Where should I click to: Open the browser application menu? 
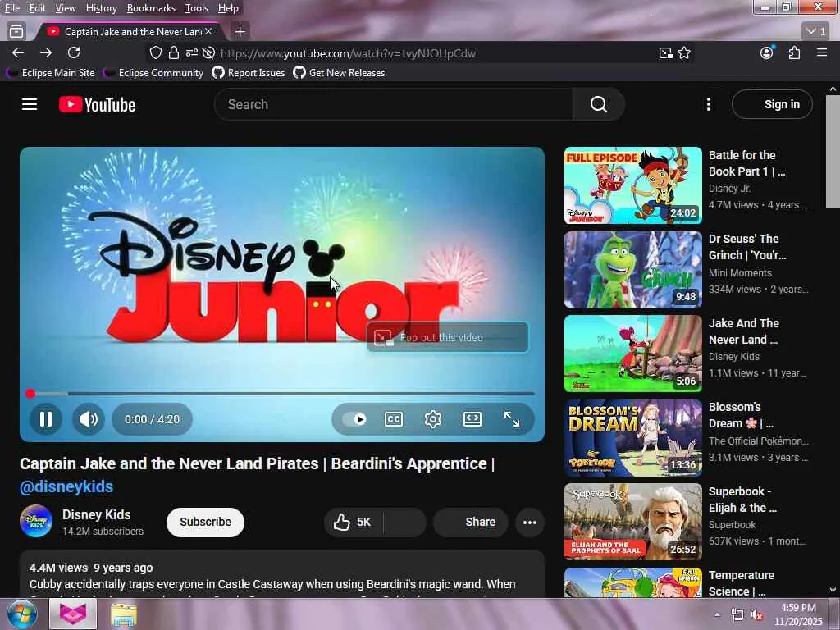pyautogui.click(x=822, y=52)
